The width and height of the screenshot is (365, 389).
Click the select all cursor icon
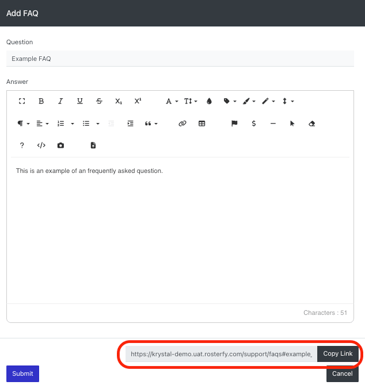coord(292,124)
